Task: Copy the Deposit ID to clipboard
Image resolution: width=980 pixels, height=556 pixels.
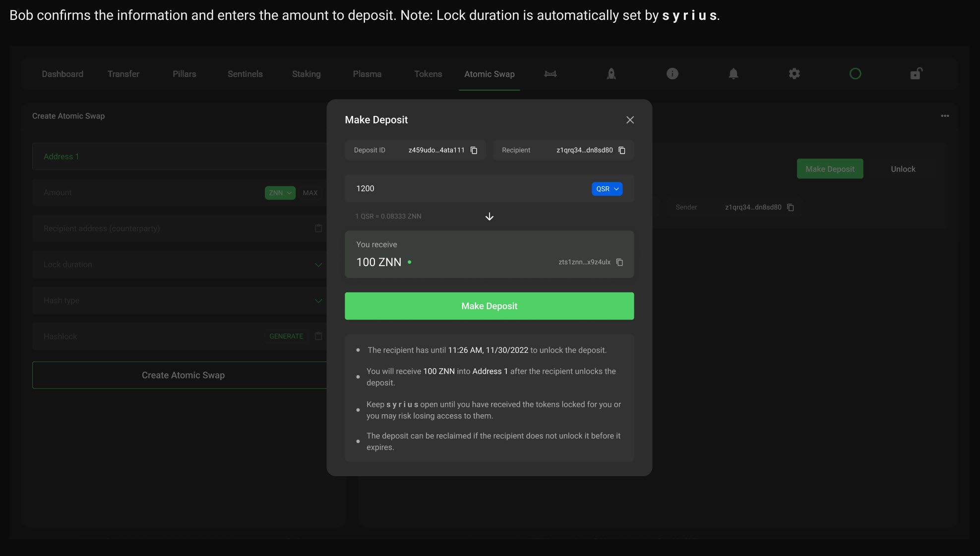Action: (474, 150)
